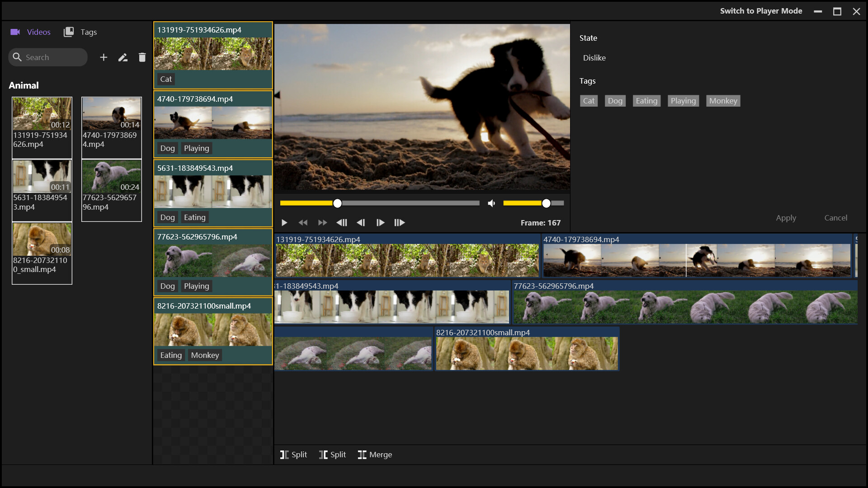Image resolution: width=868 pixels, height=488 pixels.
Task: Click the first Split button
Action: tap(293, 455)
